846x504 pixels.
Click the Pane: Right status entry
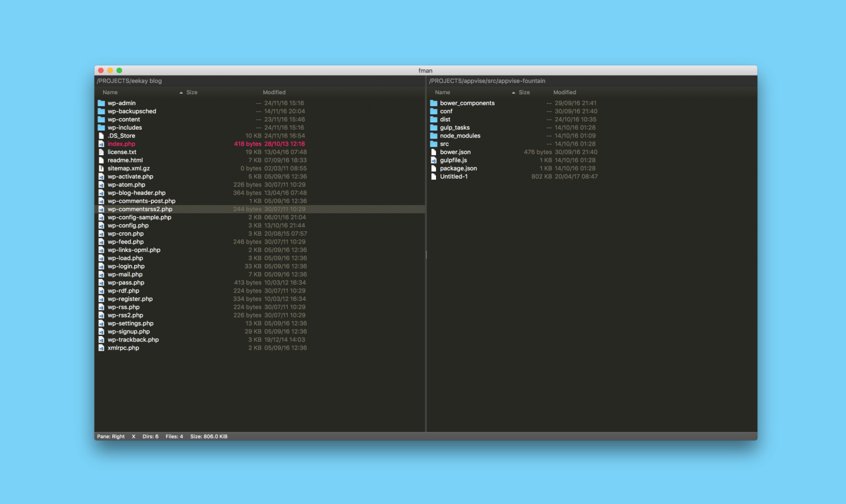click(111, 436)
